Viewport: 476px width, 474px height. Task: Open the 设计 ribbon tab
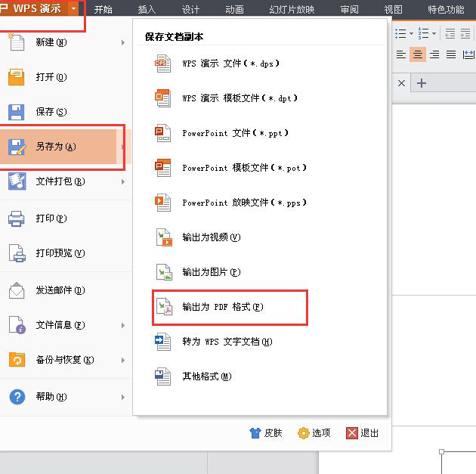click(190, 9)
